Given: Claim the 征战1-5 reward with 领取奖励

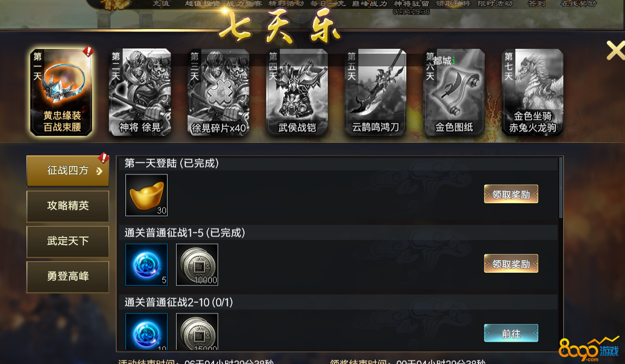Looking at the screenshot, I should pyautogui.click(x=511, y=263).
